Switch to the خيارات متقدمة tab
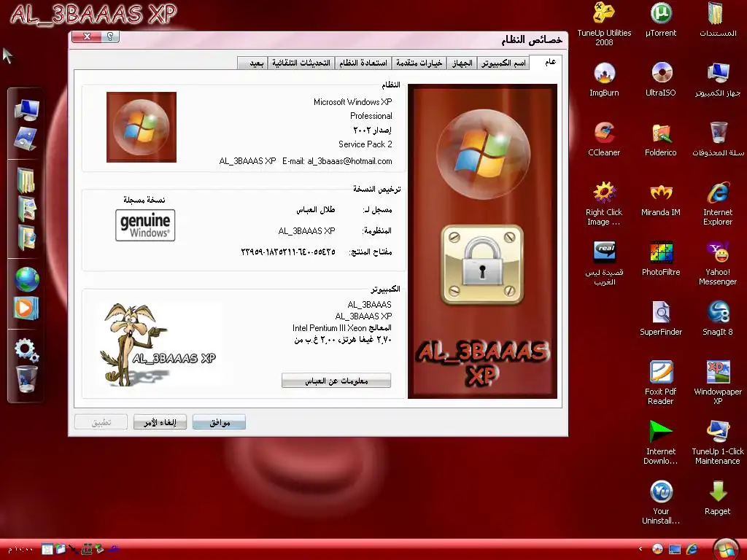This screenshot has width=747, height=560. tap(419, 63)
